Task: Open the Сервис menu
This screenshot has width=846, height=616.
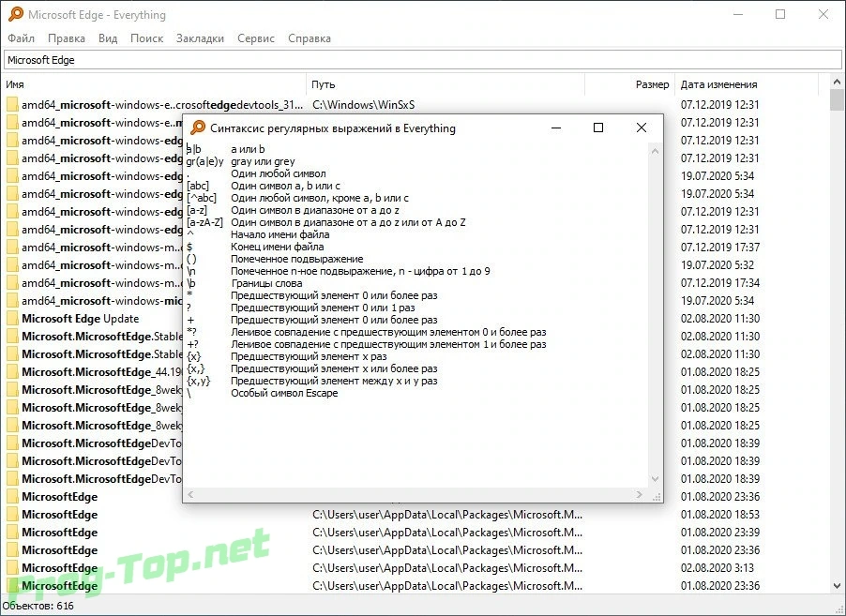Action: pos(256,38)
